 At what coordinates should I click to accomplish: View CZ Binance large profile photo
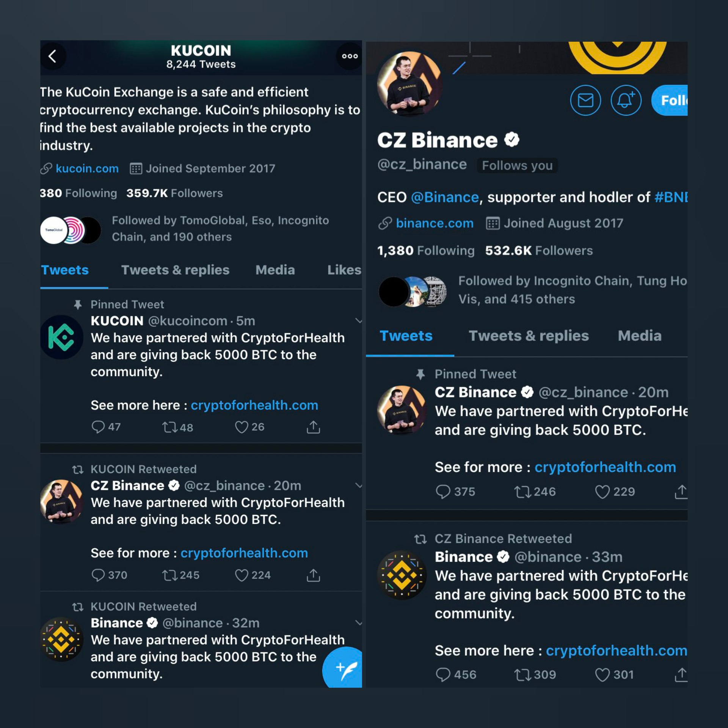point(409,84)
